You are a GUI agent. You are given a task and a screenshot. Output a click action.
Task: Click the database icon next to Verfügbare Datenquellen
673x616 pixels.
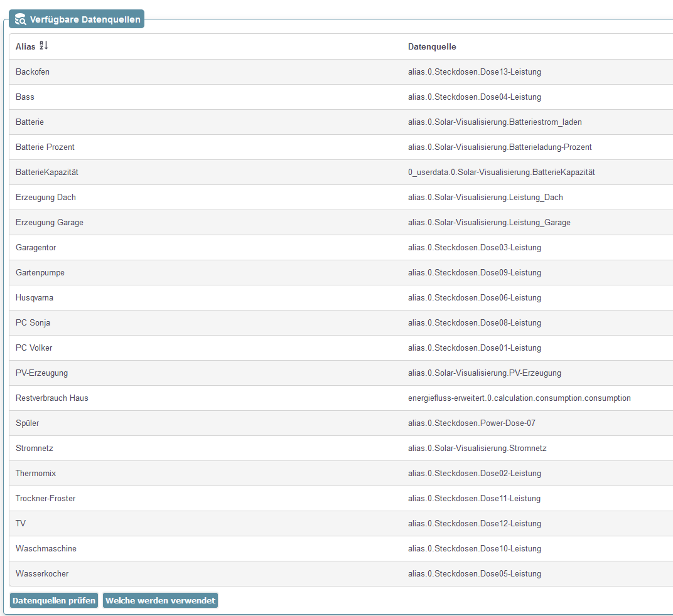pyautogui.click(x=20, y=19)
